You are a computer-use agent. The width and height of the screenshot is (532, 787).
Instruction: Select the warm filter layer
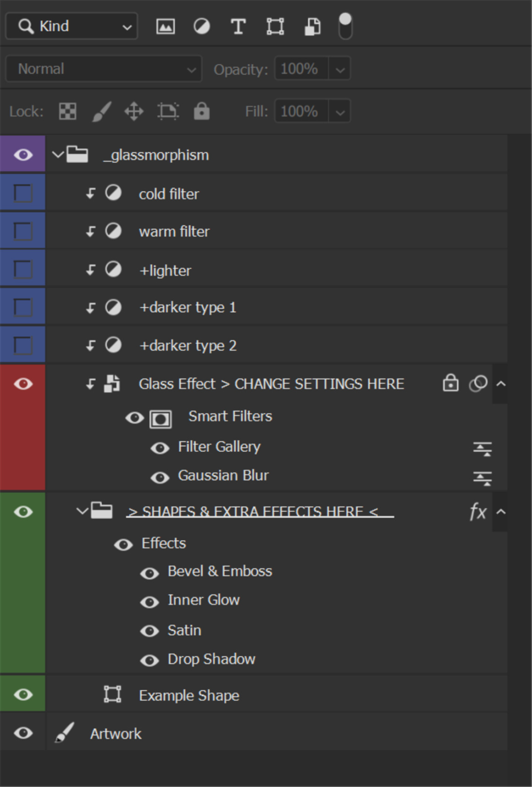[174, 232]
